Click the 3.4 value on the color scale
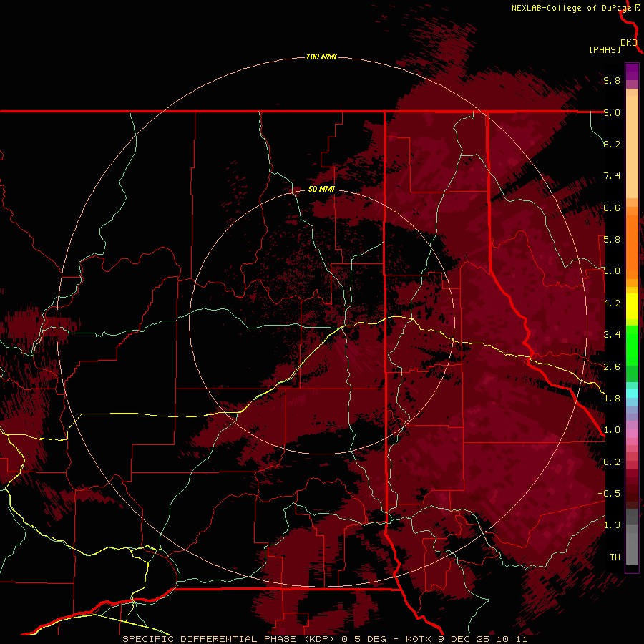644x644 pixels. pyautogui.click(x=612, y=335)
